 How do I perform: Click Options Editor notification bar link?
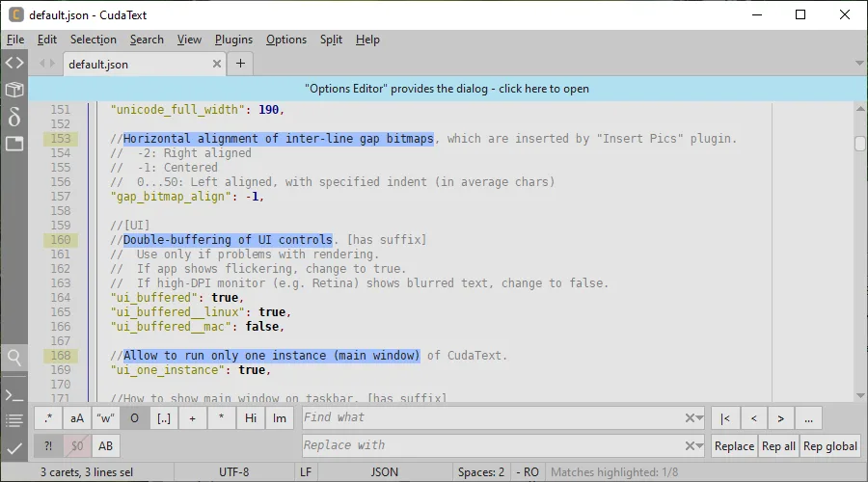click(447, 89)
